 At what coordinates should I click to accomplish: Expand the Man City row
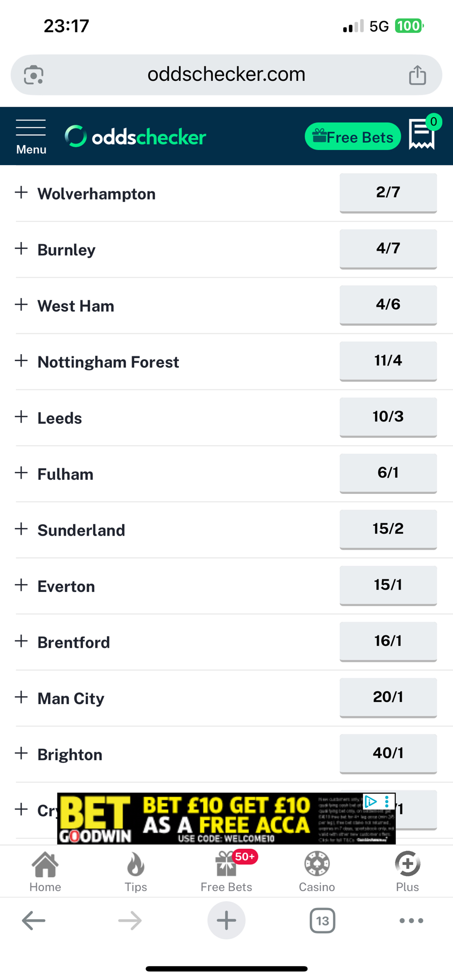21,697
